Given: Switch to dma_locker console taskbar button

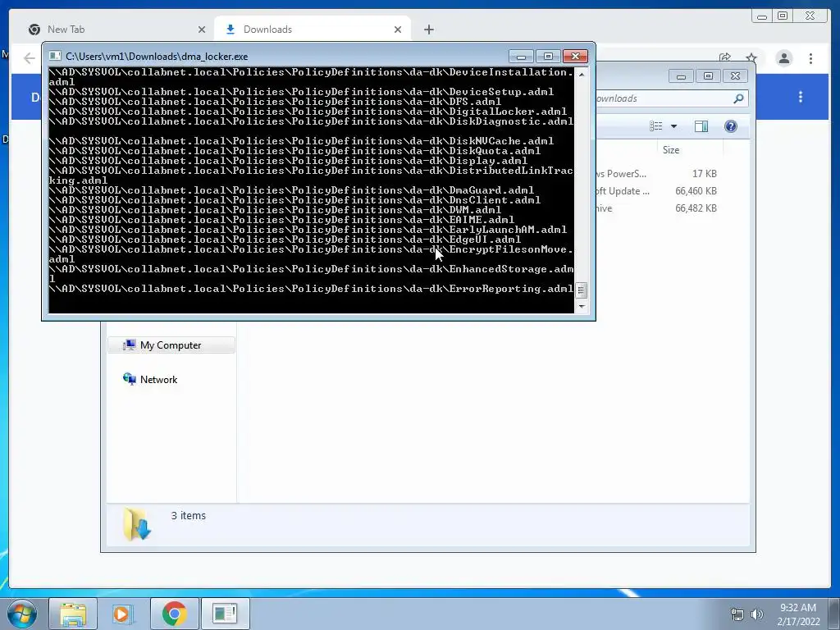Looking at the screenshot, I should tap(225, 614).
